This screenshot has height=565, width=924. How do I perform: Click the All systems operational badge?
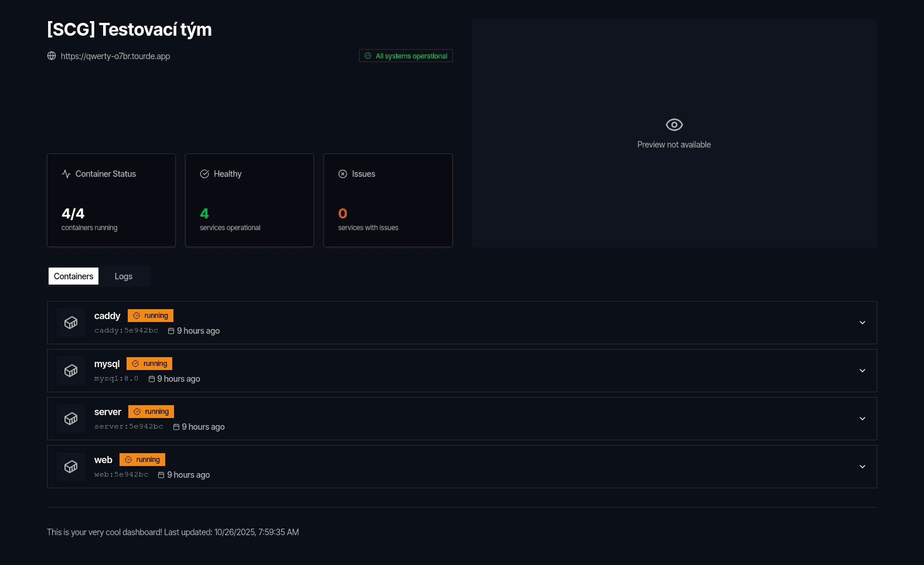tap(405, 56)
